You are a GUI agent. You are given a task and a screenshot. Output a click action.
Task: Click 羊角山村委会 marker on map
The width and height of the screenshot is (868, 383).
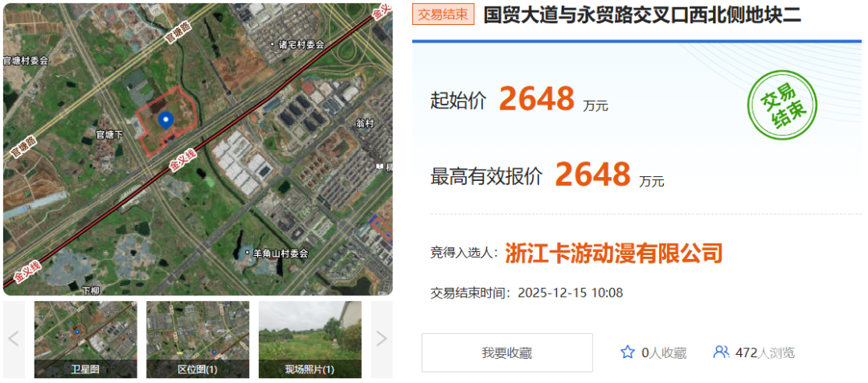276,253
